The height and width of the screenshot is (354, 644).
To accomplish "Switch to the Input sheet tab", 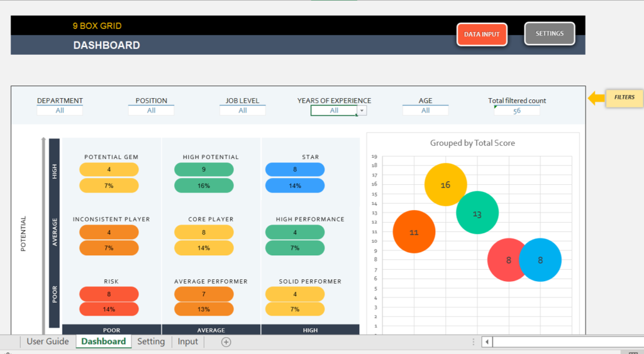I will point(187,341).
